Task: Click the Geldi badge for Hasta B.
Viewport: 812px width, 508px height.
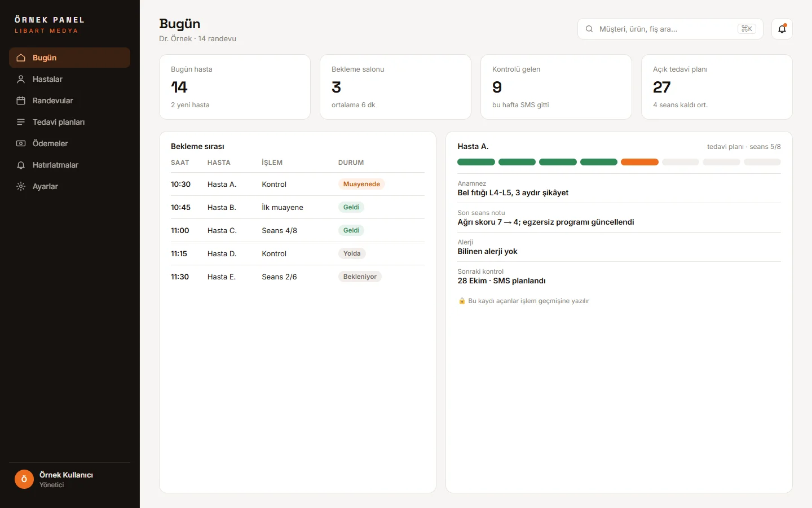Action: (351, 207)
